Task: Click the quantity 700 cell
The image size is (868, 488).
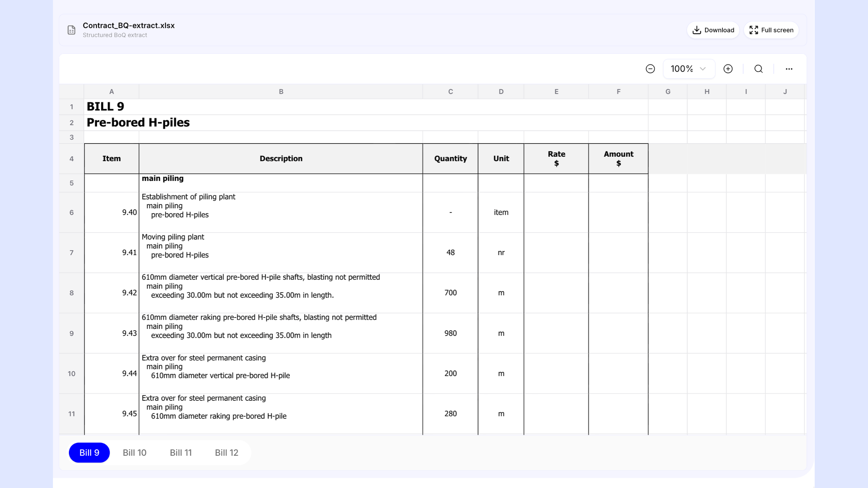Action: click(x=451, y=293)
